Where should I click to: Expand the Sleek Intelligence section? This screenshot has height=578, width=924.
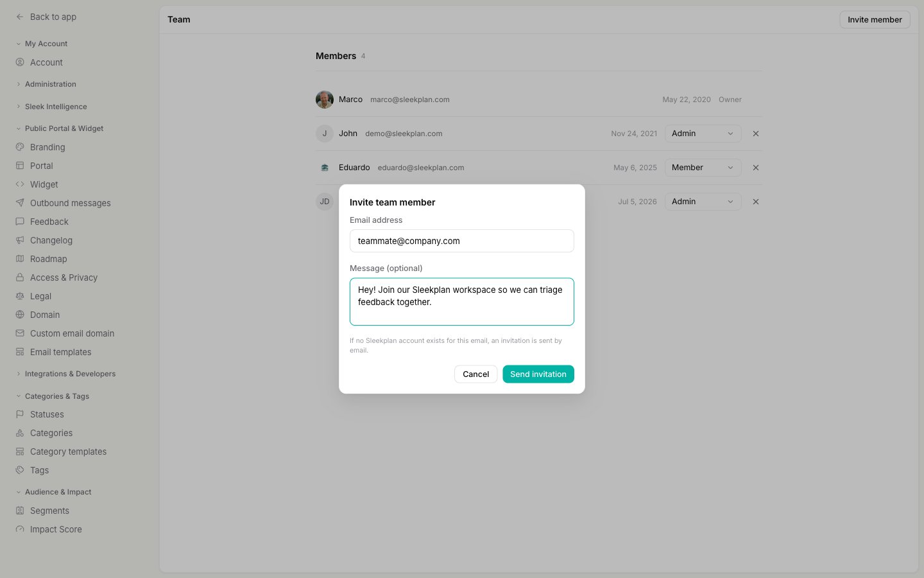pos(51,107)
